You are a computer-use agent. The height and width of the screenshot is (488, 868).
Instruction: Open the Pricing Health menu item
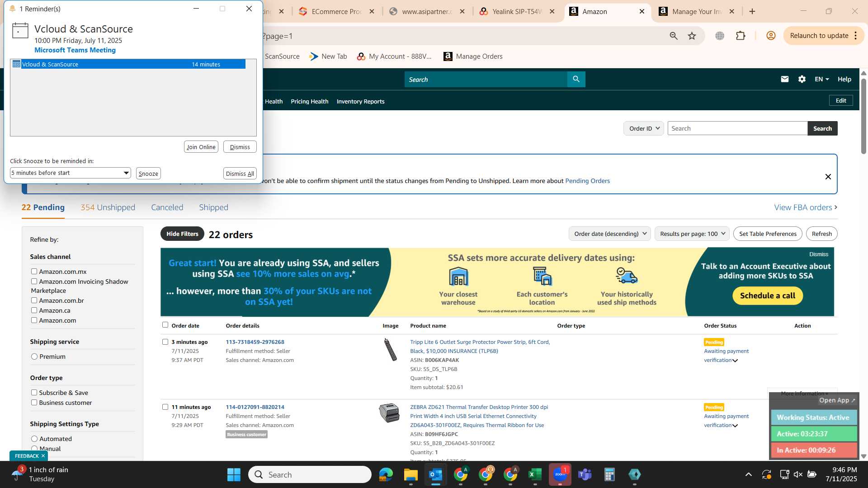(x=310, y=102)
